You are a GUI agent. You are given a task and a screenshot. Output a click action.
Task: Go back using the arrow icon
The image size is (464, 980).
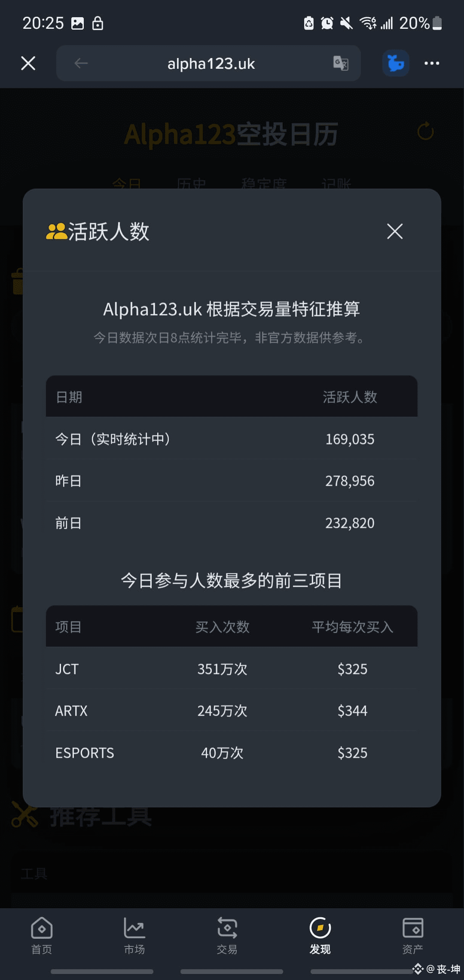coord(81,63)
